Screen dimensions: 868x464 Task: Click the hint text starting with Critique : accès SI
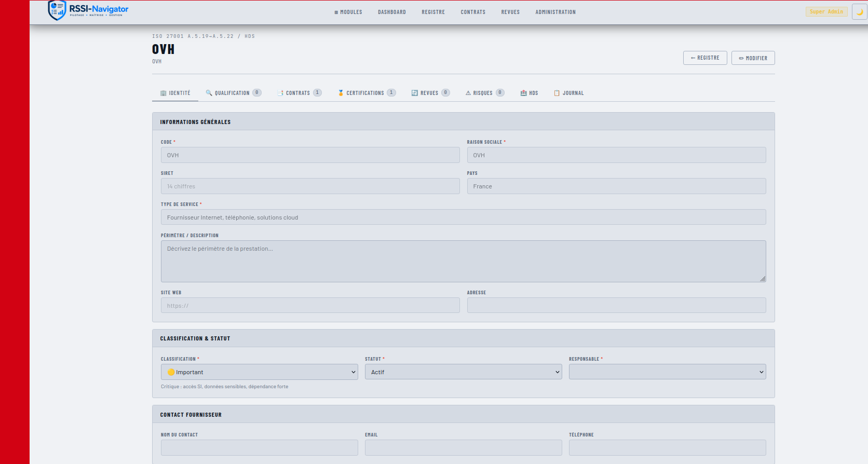point(225,387)
